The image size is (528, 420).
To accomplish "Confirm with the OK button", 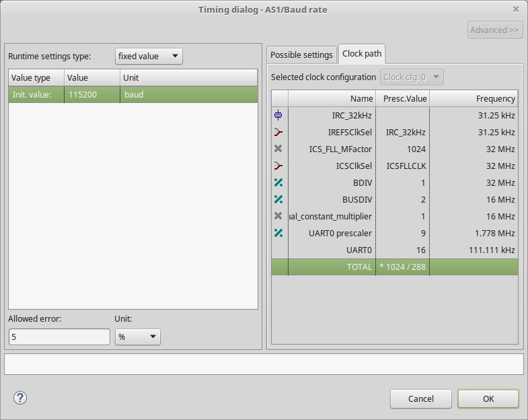I will (x=488, y=398).
